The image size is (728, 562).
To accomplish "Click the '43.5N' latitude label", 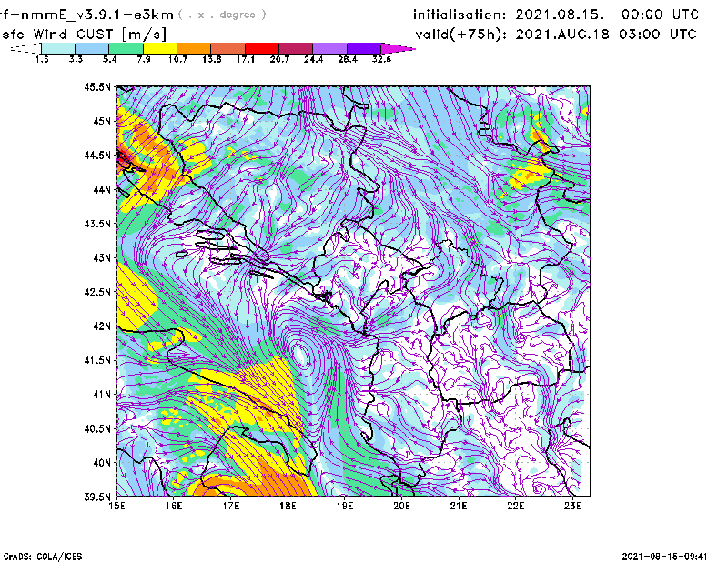I will (97, 224).
